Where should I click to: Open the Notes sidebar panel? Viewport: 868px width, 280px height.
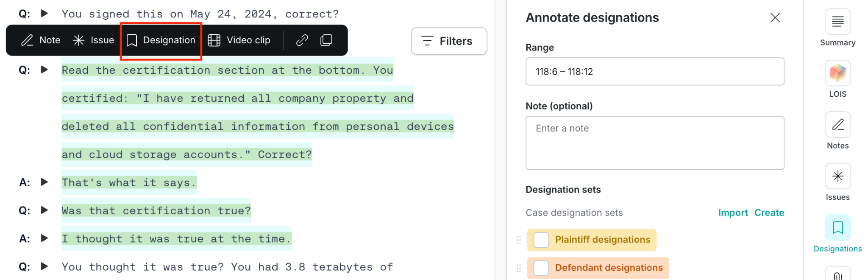837,131
